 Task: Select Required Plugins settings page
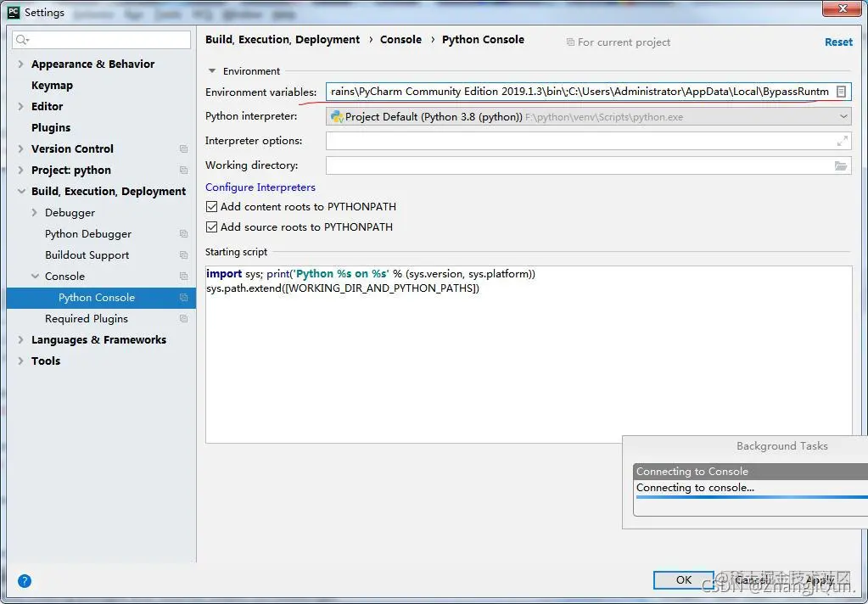[87, 319]
